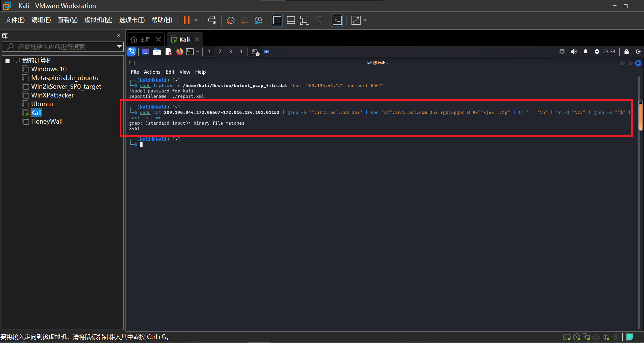This screenshot has height=343, width=644.
Task: Open the file manager from Kali panel
Action: coord(157,52)
